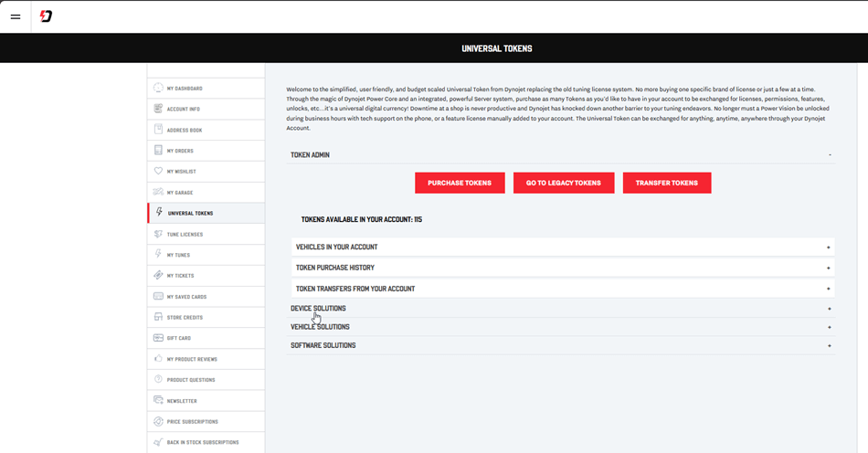The height and width of the screenshot is (453, 868).
Task: Click the Token Admin heading
Action: 310,155
